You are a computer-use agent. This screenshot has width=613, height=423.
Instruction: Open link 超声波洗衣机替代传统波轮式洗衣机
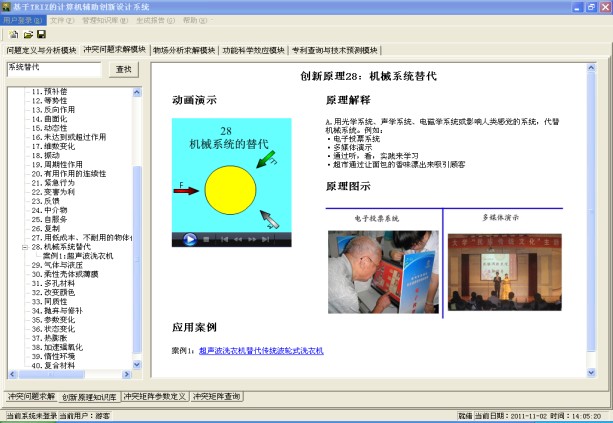tap(261, 352)
